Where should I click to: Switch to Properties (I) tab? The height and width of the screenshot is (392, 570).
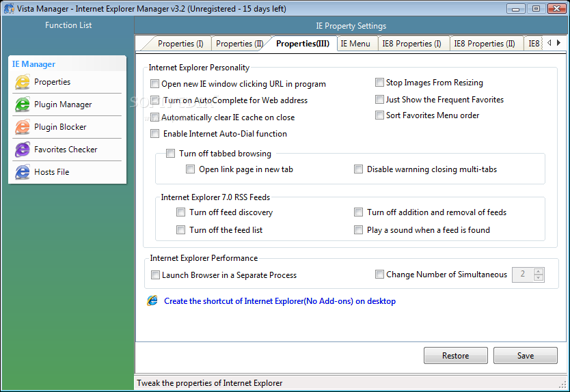(180, 44)
